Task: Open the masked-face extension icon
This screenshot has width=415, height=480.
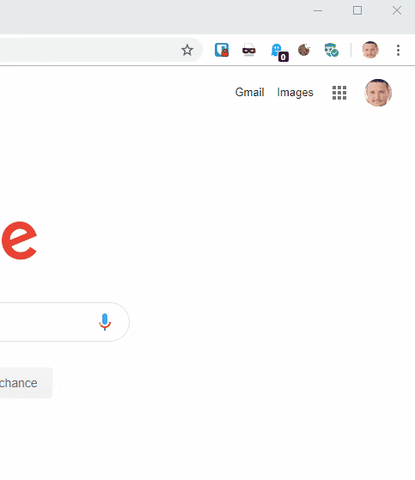Action: (x=249, y=50)
